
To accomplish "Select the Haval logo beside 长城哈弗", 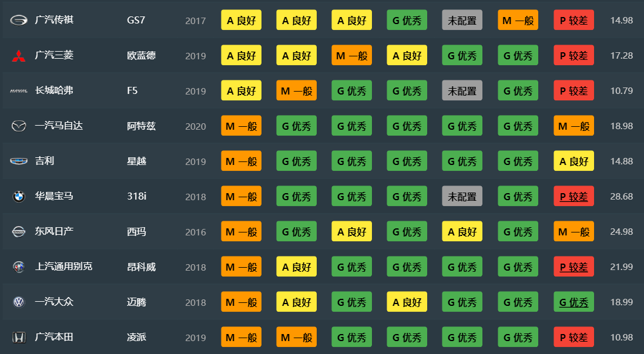I will (x=19, y=91).
